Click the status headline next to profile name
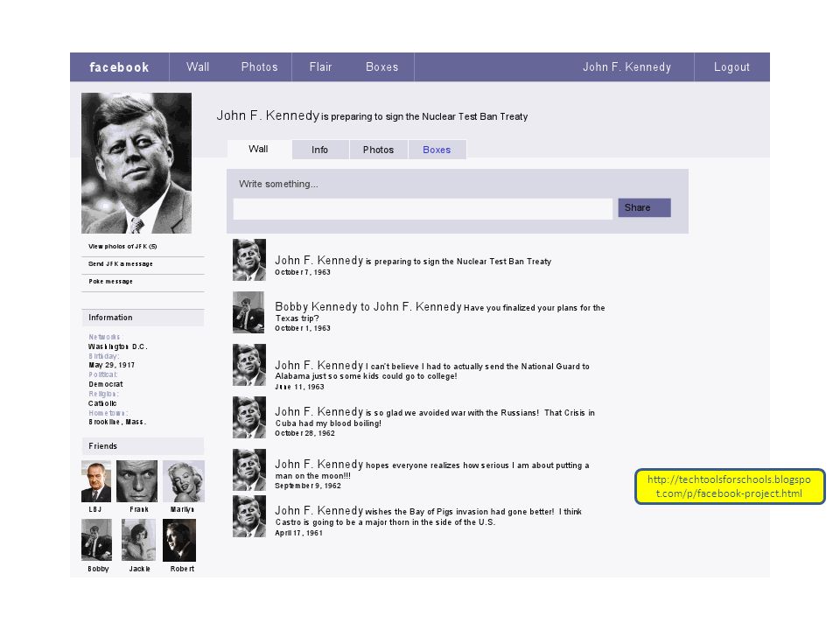The height and width of the screenshot is (630, 840). pos(424,116)
